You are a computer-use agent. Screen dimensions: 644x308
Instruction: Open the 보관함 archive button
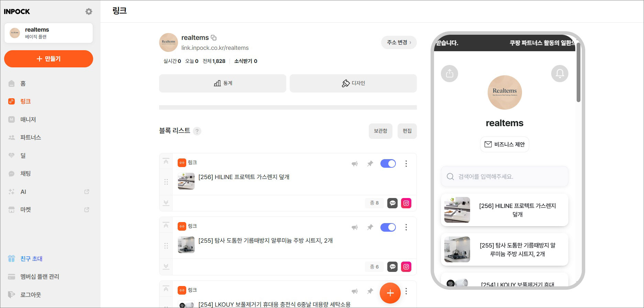pos(380,131)
